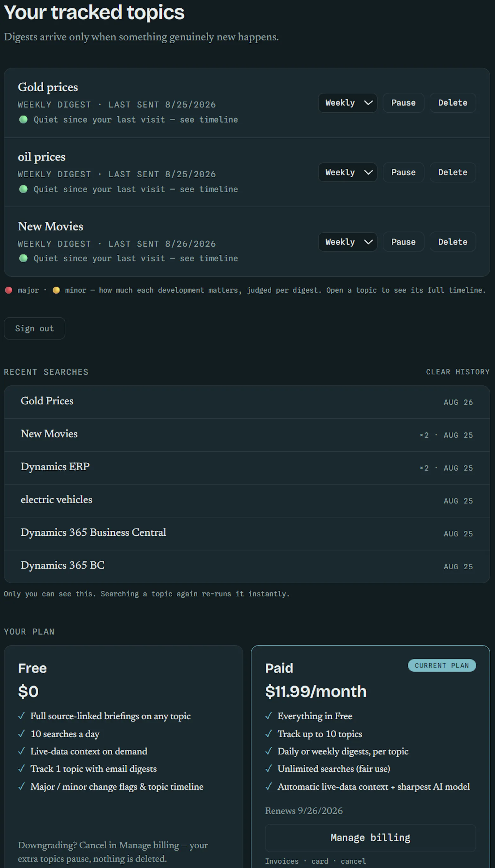Screen dimensions: 495x868
Task: Click the green status dot for Gold prices
Action: click(x=24, y=120)
